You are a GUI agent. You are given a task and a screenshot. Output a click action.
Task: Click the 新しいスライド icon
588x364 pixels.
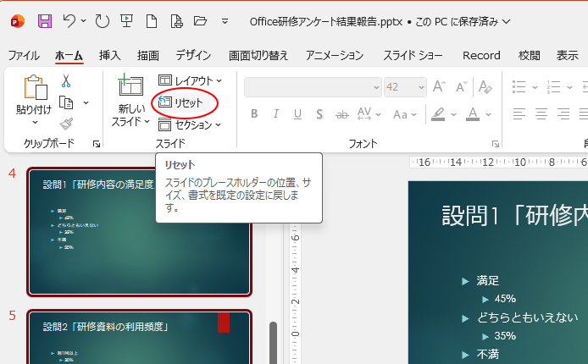pyautogui.click(x=130, y=85)
